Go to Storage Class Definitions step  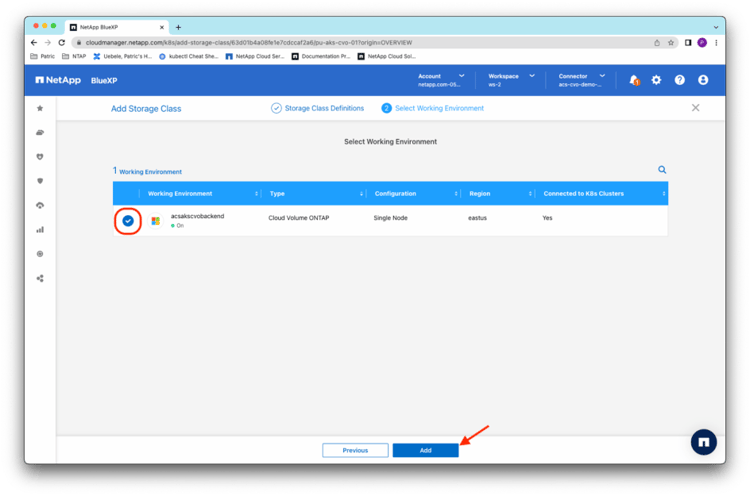point(317,108)
